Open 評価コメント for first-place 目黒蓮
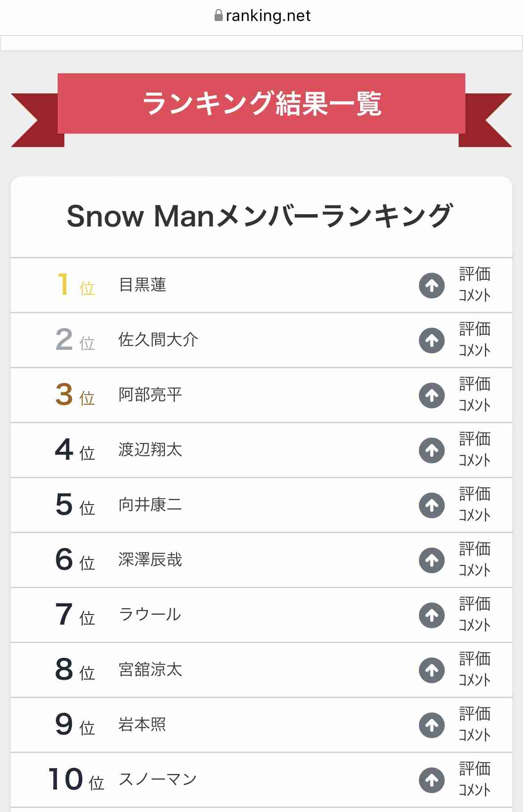523x812 pixels. point(475,285)
